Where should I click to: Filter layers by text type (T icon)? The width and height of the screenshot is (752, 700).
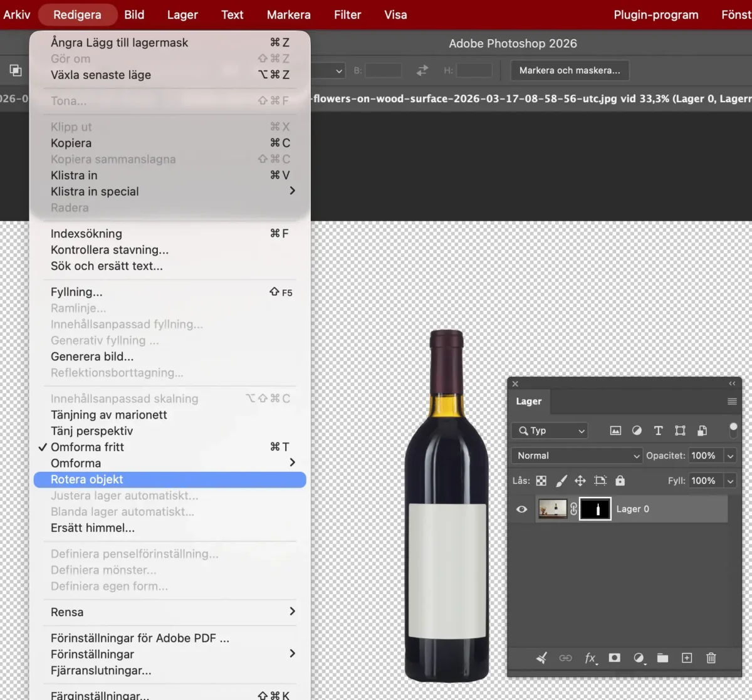point(658,431)
